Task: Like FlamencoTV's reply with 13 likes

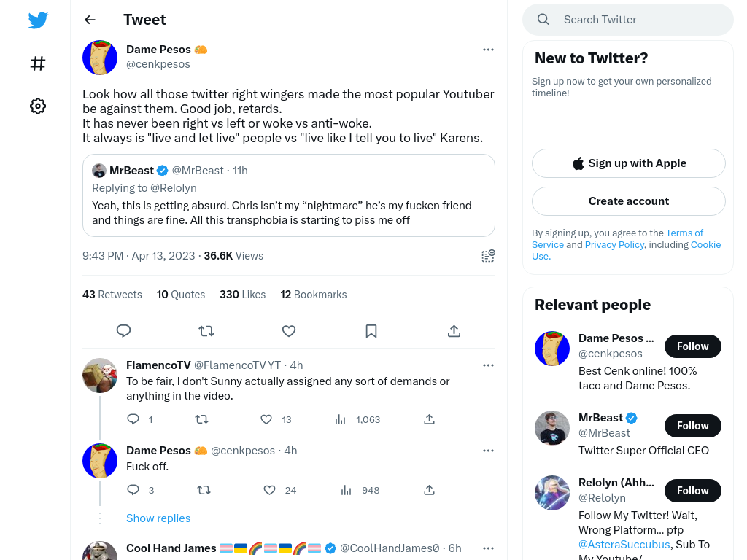Action: (266, 419)
